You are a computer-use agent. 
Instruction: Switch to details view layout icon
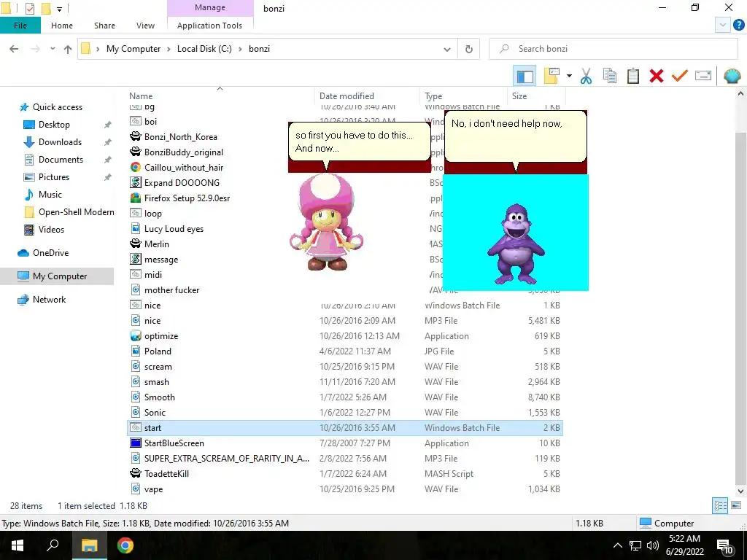click(720, 505)
